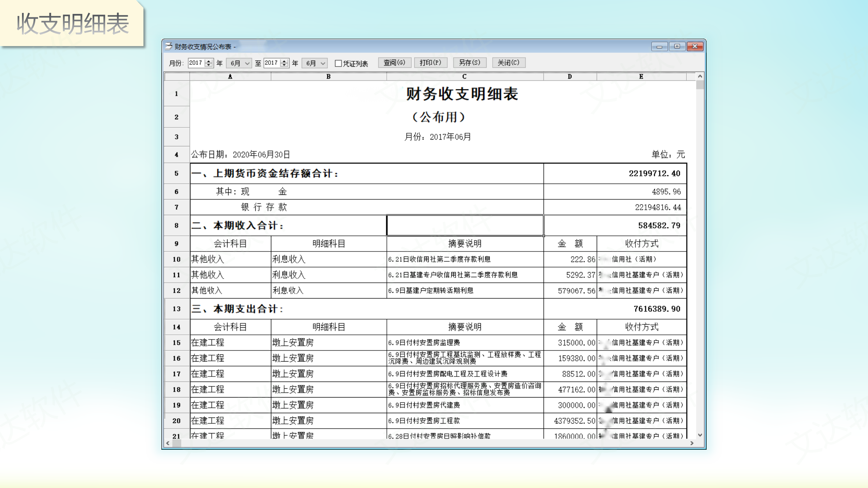The height and width of the screenshot is (488, 868).
Task: Click the window title bar document icon
Action: pyautogui.click(x=169, y=46)
